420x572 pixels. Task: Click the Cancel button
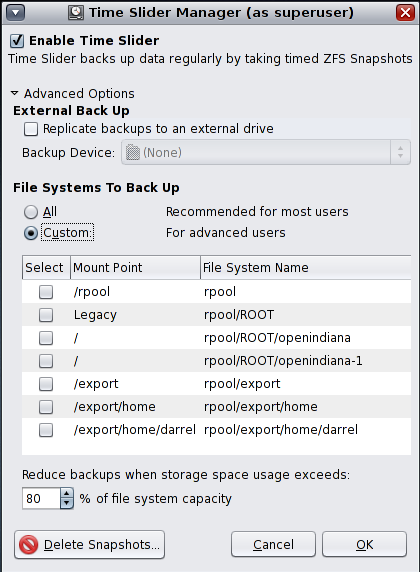pyautogui.click(x=273, y=544)
